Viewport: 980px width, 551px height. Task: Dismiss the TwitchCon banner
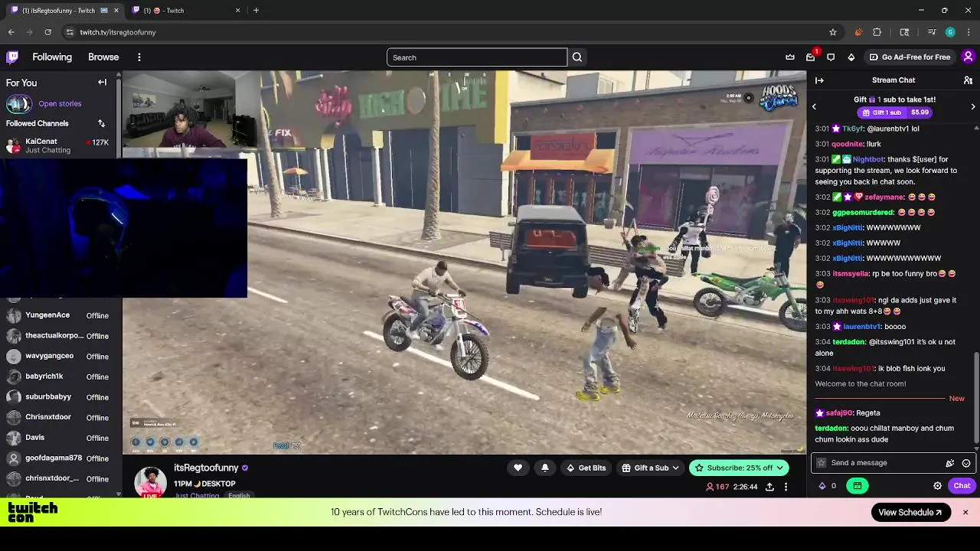pyautogui.click(x=965, y=512)
